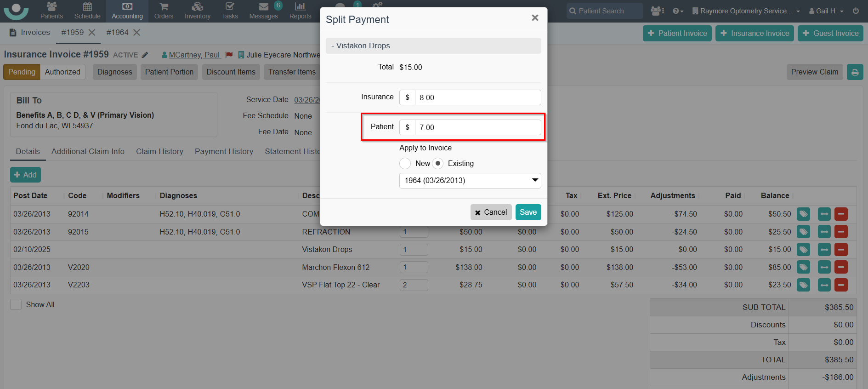
Task: Open the existing invoice 1964 dropdown
Action: (470, 181)
